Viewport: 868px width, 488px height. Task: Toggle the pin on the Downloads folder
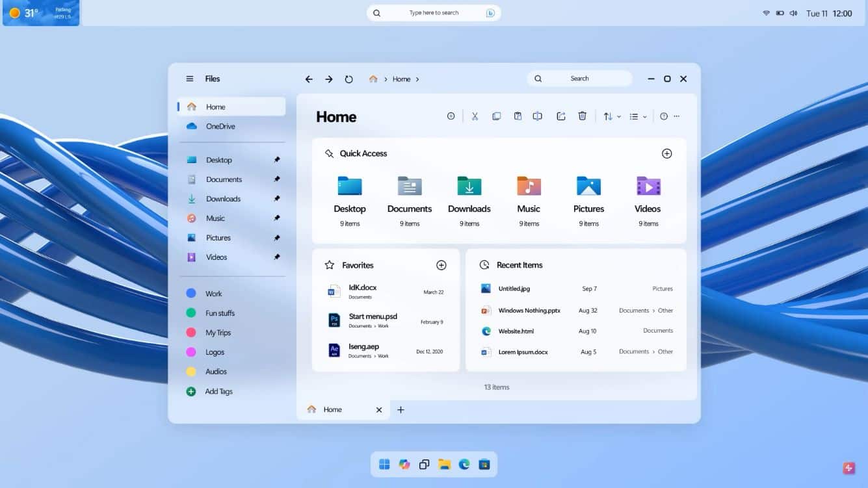[277, 198]
